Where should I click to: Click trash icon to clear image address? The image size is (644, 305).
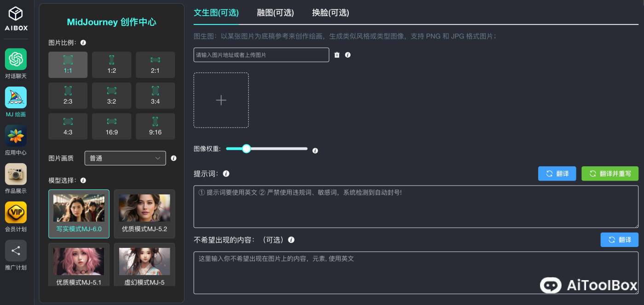point(337,55)
